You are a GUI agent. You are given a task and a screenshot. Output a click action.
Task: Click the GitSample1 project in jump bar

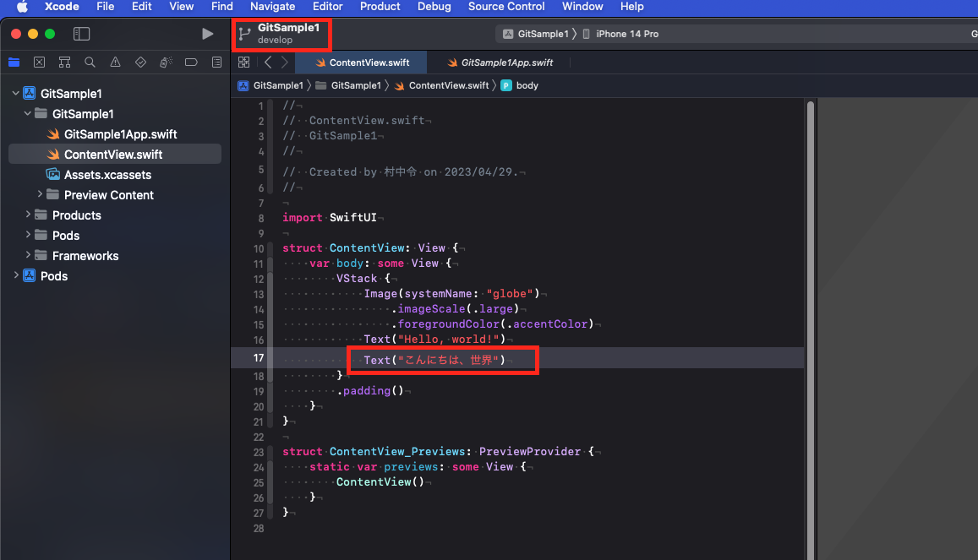270,85
